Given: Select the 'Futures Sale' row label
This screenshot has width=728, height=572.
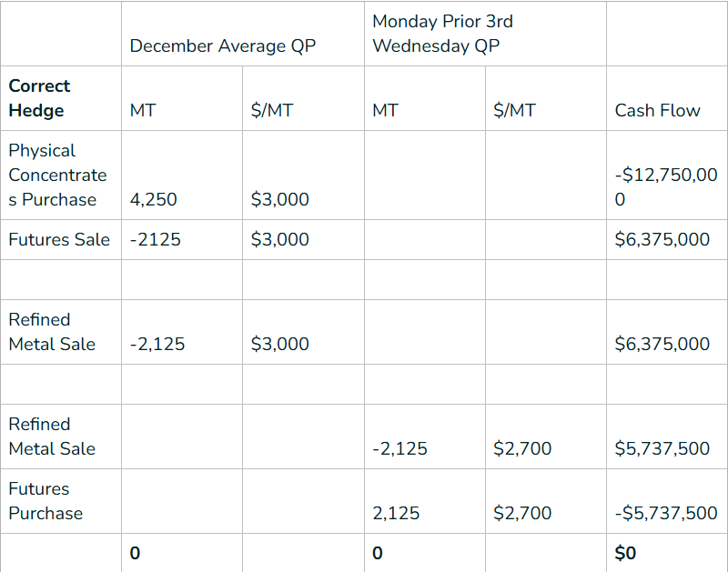Looking at the screenshot, I should coord(59,239).
